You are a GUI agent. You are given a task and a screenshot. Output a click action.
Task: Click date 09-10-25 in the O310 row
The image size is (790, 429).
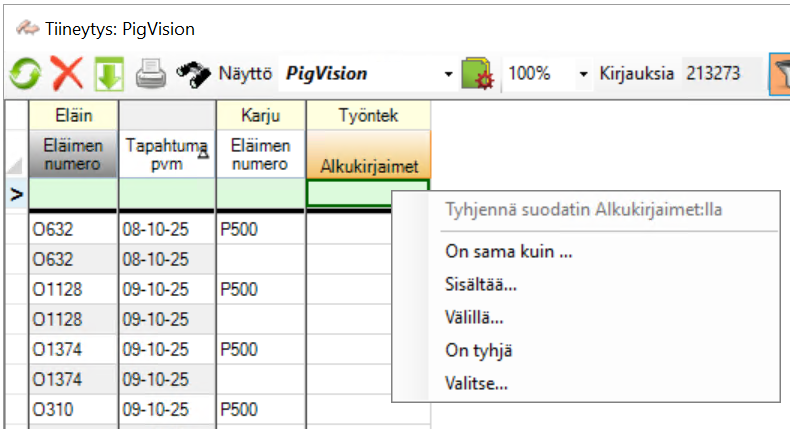coord(167,409)
